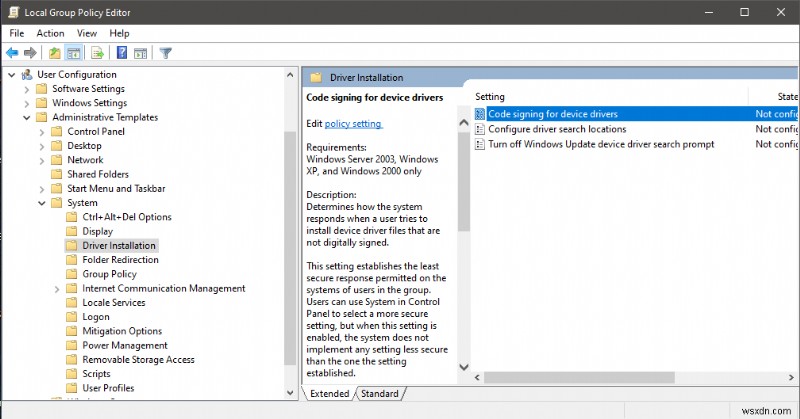Expand the Internet Communication Management node
Image resolution: width=800 pixels, height=419 pixels.
(x=57, y=289)
